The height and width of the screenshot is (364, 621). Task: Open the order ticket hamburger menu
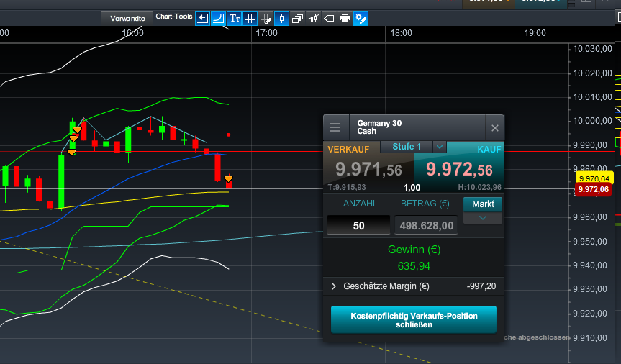point(335,127)
